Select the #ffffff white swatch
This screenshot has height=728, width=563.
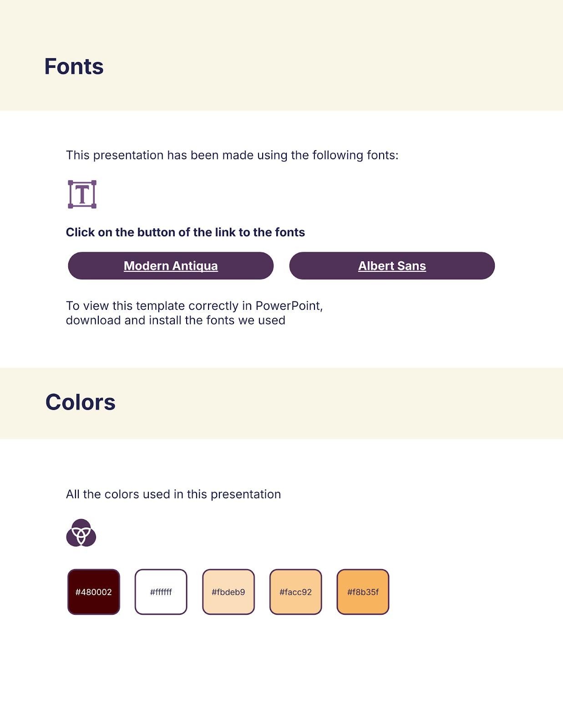click(x=161, y=591)
